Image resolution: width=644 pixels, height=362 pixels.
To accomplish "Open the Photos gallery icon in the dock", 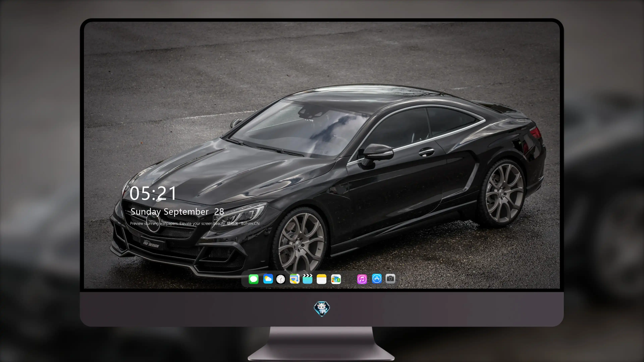I will pyautogui.click(x=336, y=279).
